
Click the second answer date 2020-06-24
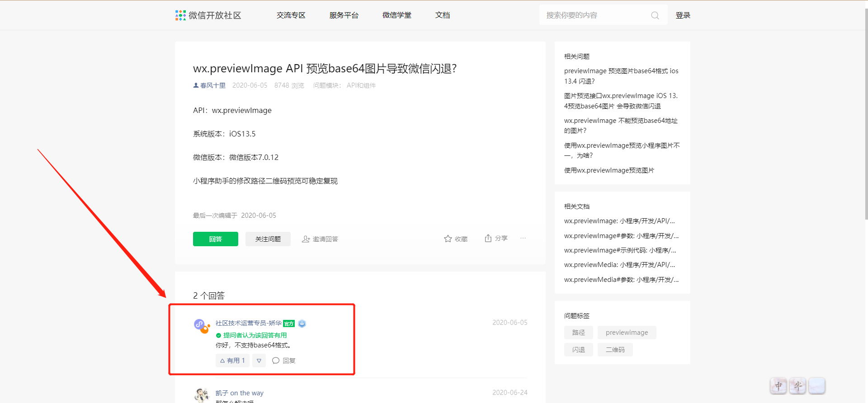510,393
